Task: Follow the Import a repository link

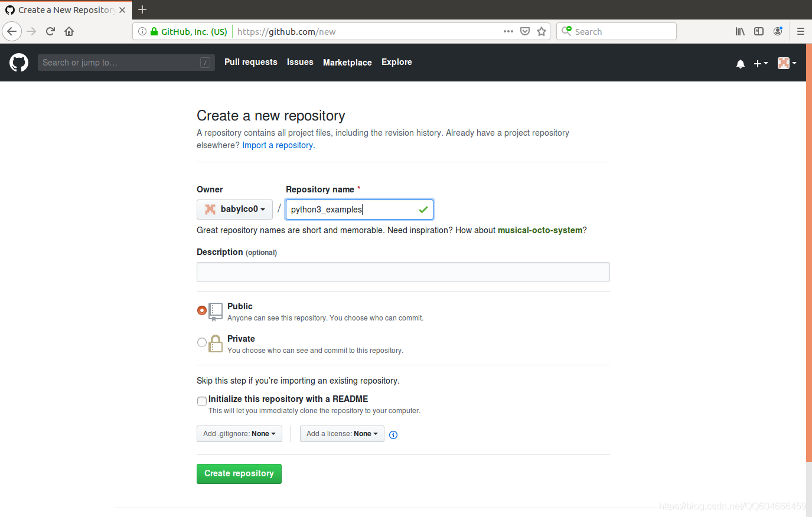Action: 279,145
